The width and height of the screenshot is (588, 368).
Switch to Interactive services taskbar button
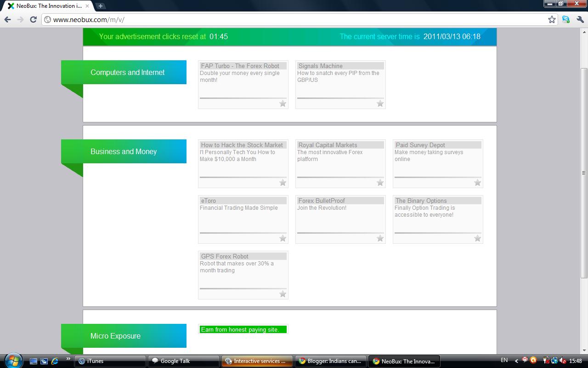(257, 361)
